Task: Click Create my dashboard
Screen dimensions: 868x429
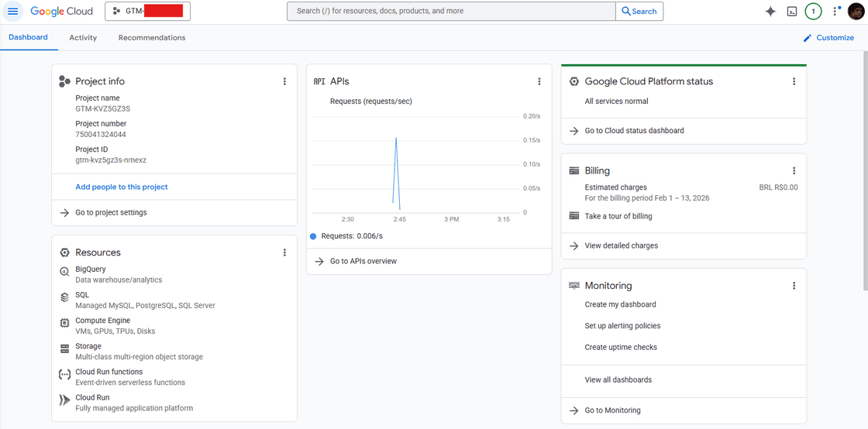Action: 621,304
